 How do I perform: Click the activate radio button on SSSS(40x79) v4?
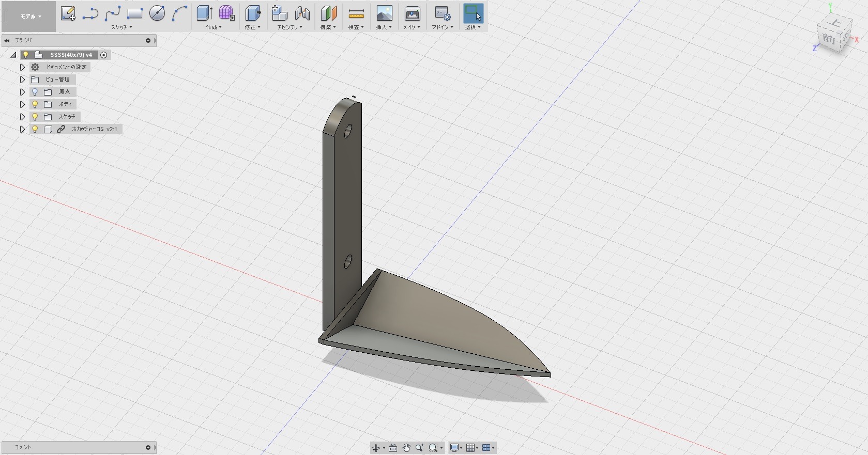click(x=103, y=55)
